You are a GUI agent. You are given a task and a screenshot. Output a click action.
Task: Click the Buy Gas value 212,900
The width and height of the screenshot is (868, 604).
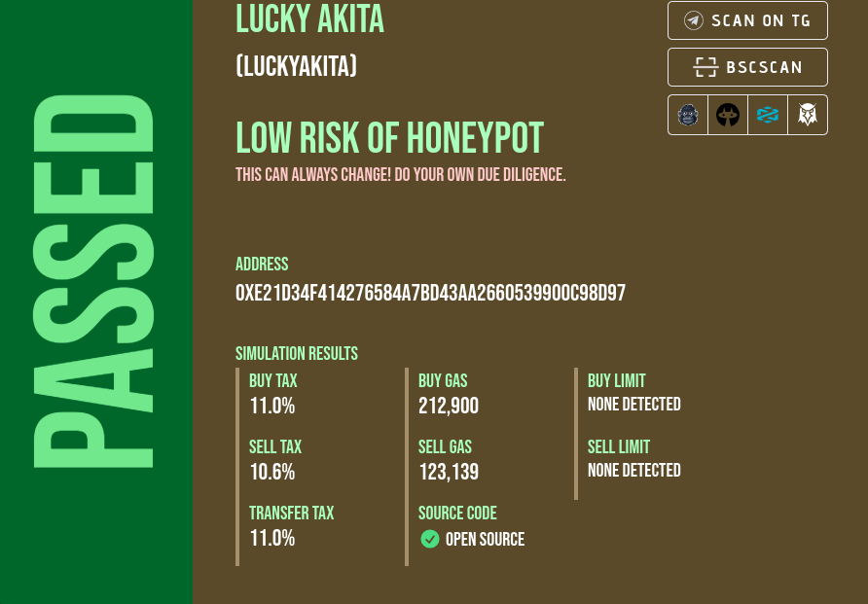[448, 406]
